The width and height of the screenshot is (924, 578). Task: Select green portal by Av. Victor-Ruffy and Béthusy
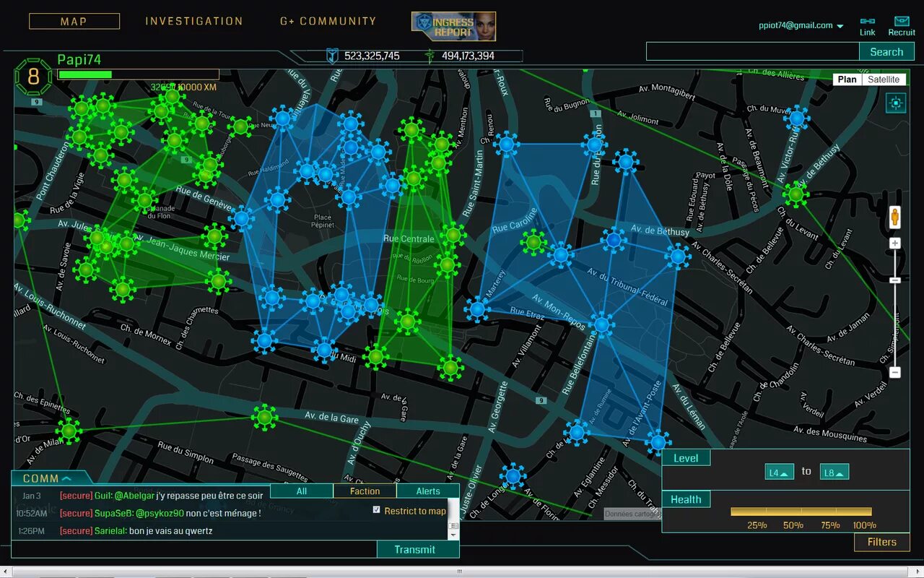[x=795, y=194]
